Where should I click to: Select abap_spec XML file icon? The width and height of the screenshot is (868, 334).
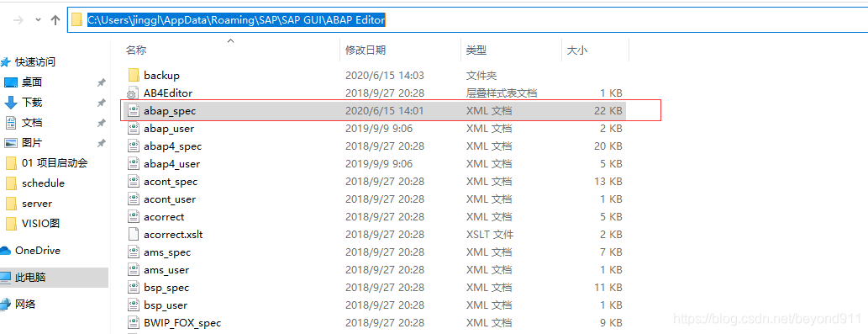134,111
